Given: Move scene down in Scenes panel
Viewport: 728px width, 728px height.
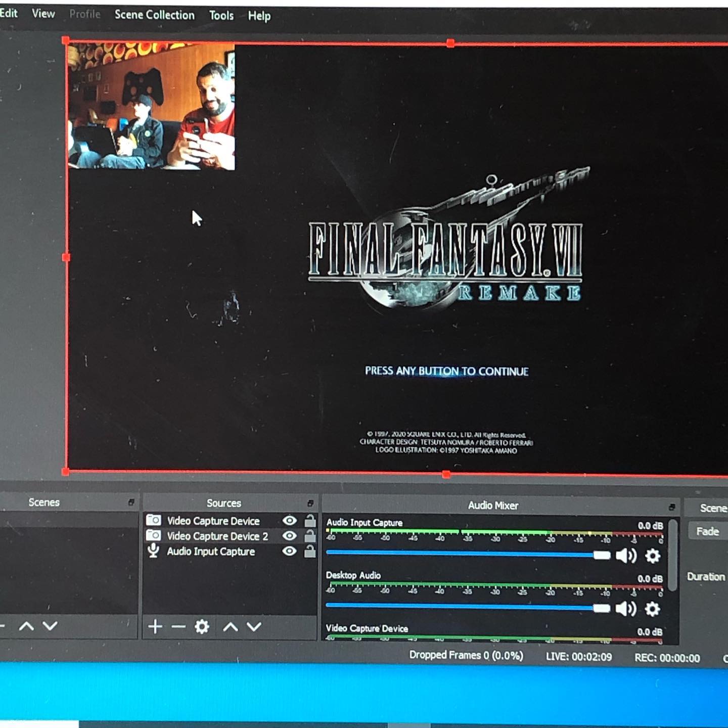Looking at the screenshot, I should click(50, 626).
